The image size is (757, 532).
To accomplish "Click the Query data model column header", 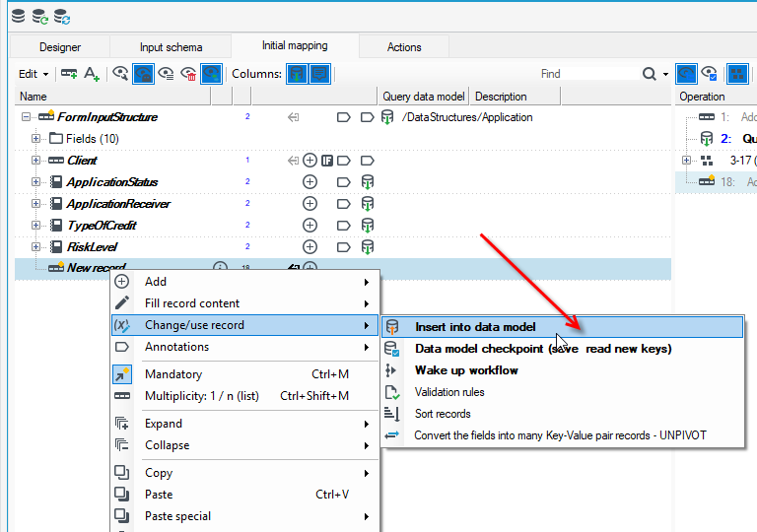I will point(424,97).
